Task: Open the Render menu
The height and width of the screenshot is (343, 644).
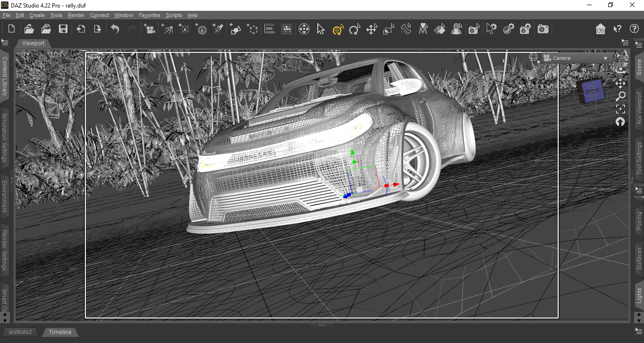Action: click(76, 15)
